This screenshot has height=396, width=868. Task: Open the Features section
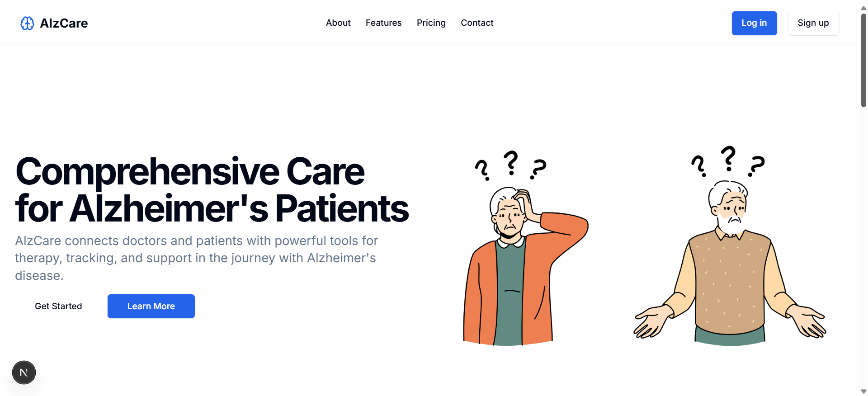383,23
